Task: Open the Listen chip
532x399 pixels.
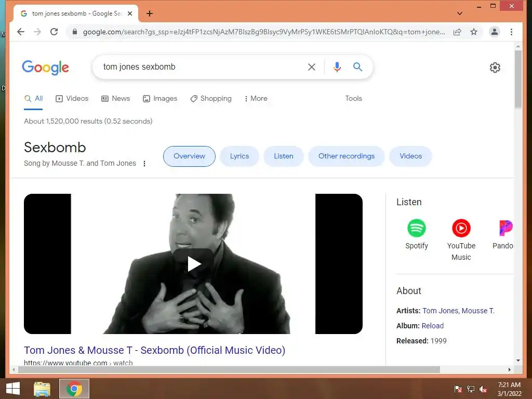Action: 284,156
